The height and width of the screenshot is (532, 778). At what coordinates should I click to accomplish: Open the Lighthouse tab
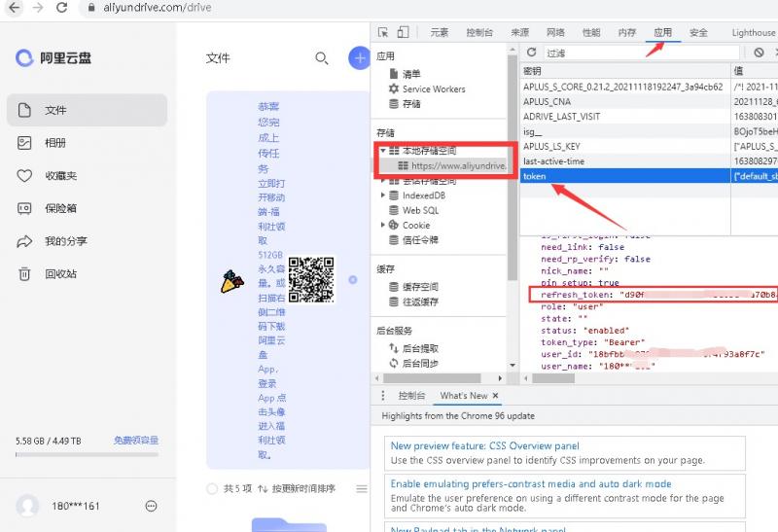pos(753,33)
